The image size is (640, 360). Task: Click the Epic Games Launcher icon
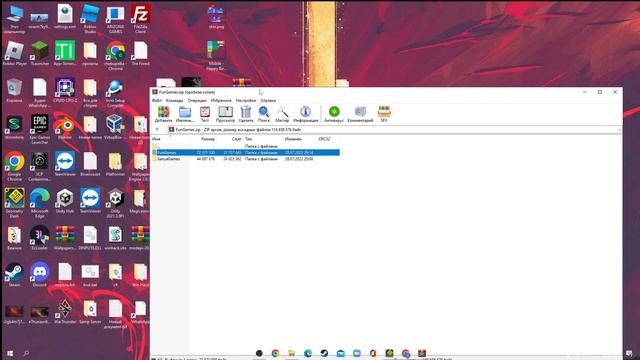pyautogui.click(x=40, y=129)
